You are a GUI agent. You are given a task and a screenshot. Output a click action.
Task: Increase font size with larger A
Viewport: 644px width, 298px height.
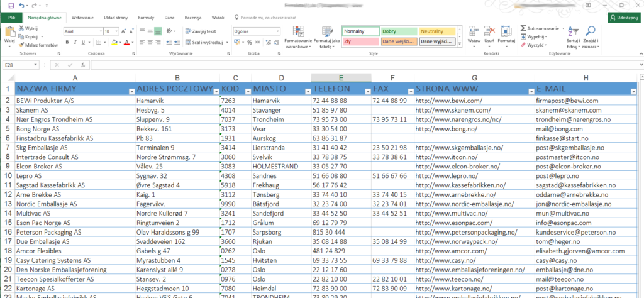[x=123, y=31]
